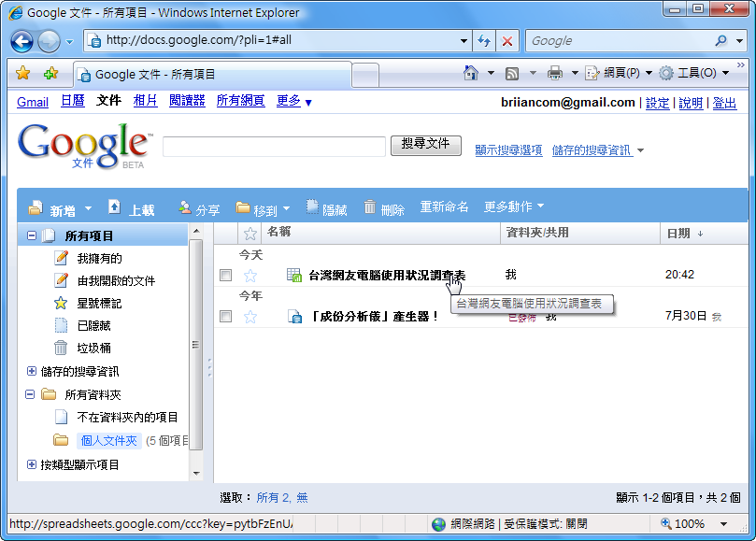This screenshot has height=541, width=756.
Task: Click the browser Forward arrow button
Action: coord(49,41)
